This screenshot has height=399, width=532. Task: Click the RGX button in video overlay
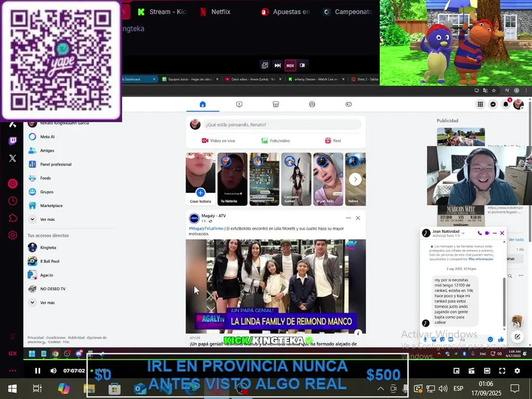click(290, 65)
